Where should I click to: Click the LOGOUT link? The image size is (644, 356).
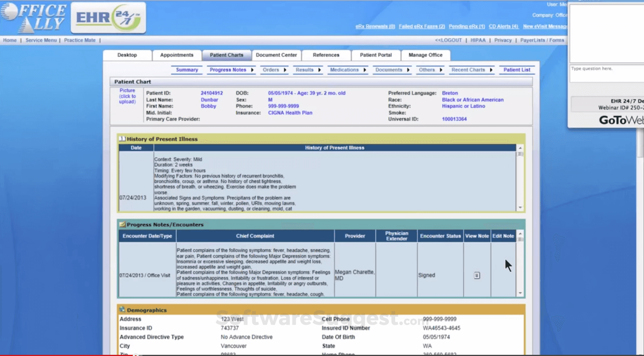tap(449, 40)
